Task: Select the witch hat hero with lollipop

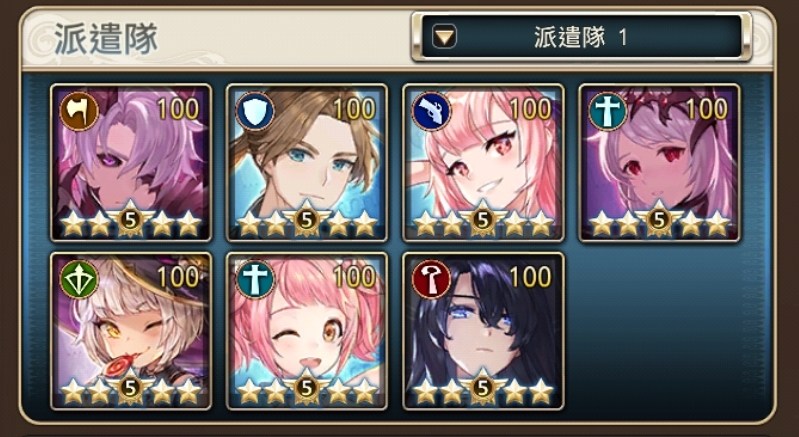Action: tap(131, 331)
